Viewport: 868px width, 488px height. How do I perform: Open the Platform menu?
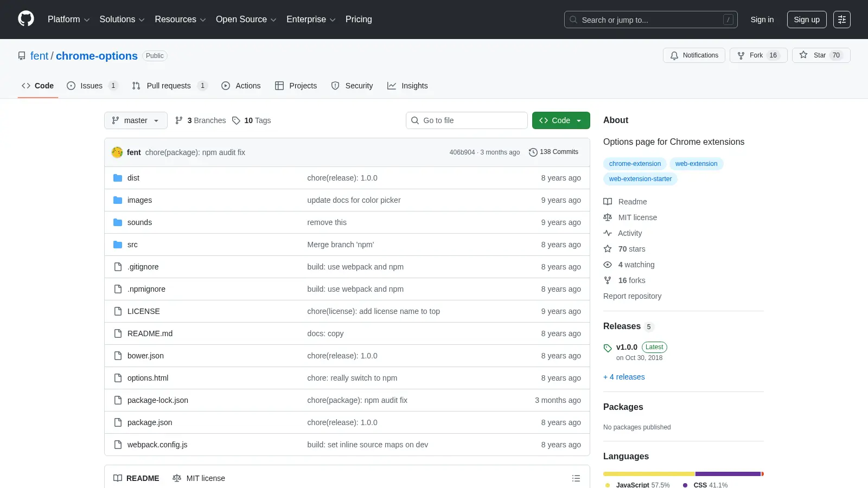click(68, 19)
